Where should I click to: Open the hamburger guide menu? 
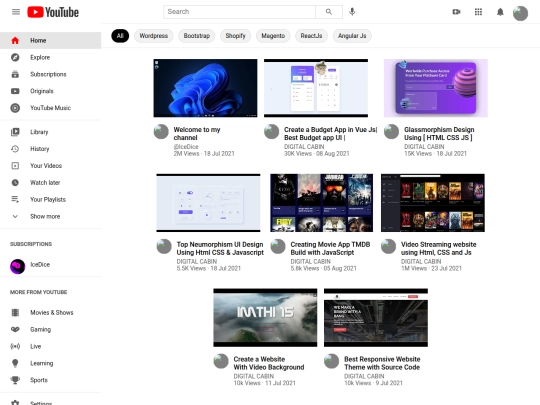tap(16, 12)
